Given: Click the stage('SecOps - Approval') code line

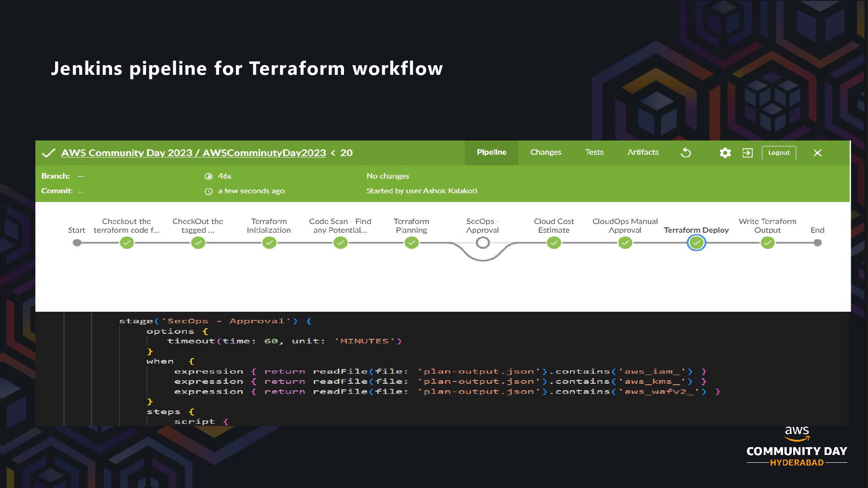Looking at the screenshot, I should tap(215, 321).
